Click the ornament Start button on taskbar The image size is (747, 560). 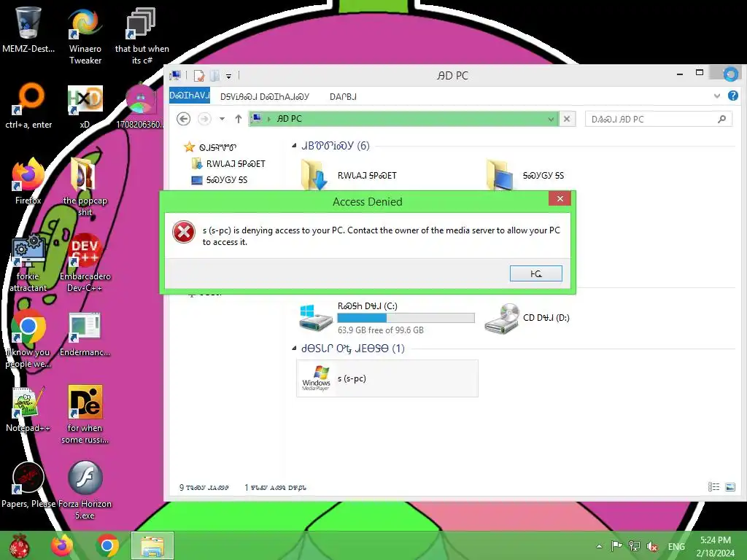(20, 545)
